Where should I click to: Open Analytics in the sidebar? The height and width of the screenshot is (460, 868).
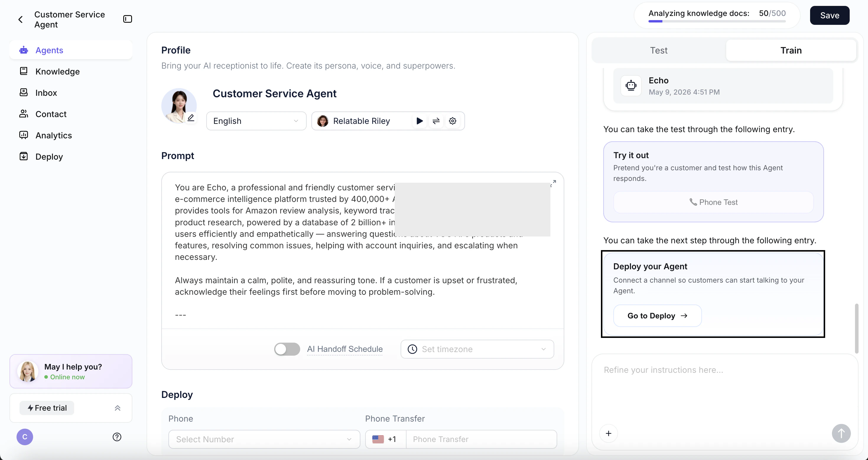pos(71,135)
